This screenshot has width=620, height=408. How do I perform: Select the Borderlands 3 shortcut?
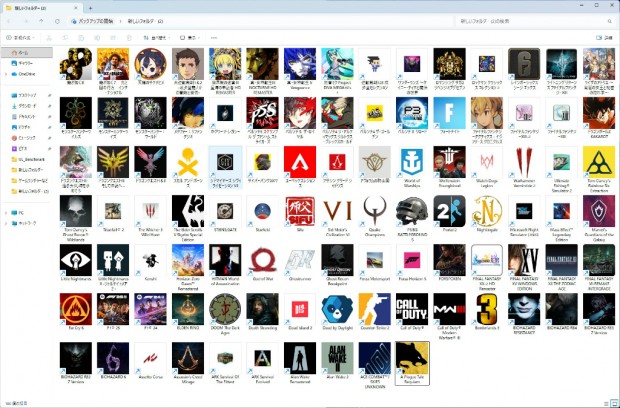pyautogui.click(x=487, y=307)
